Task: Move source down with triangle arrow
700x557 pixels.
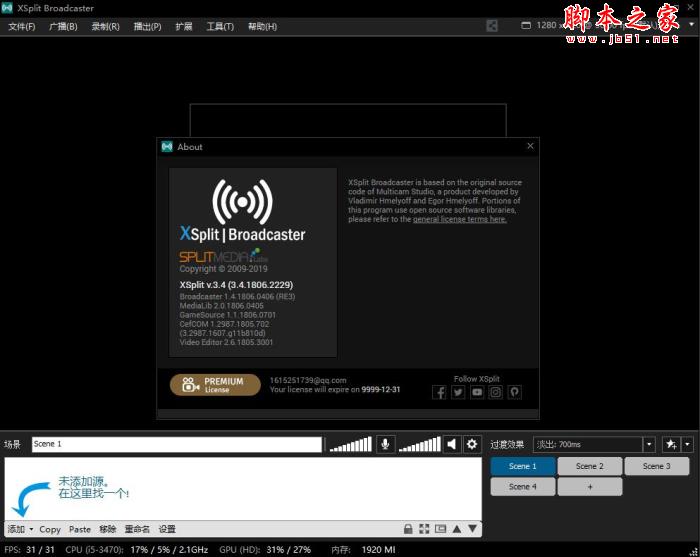Action: (x=473, y=529)
